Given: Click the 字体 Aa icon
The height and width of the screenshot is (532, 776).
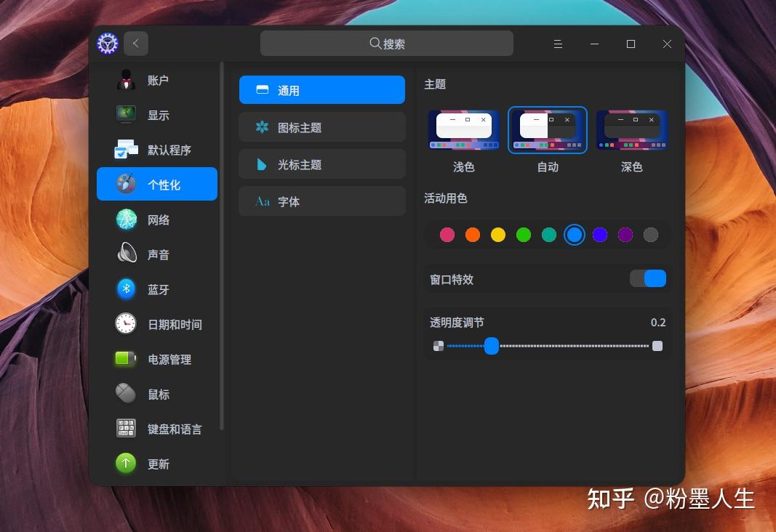Looking at the screenshot, I should (x=263, y=201).
